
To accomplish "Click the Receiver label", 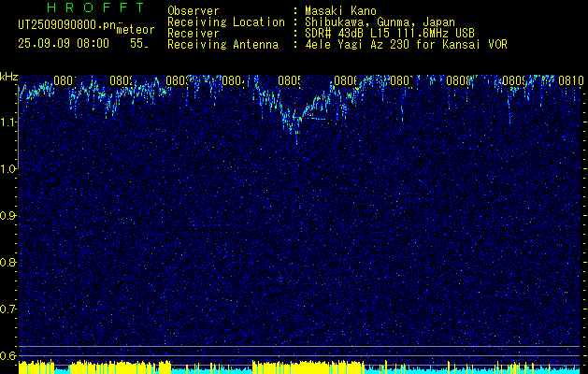I will (x=194, y=34).
